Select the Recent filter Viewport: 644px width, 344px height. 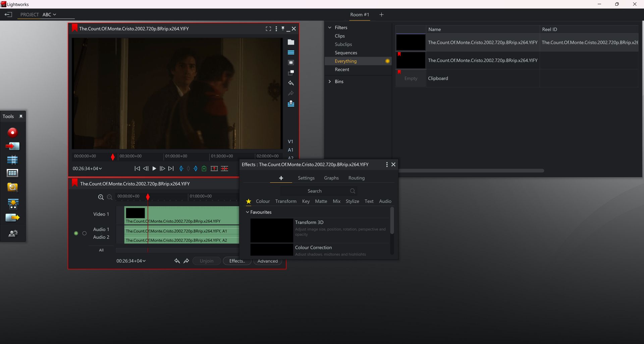[342, 69]
